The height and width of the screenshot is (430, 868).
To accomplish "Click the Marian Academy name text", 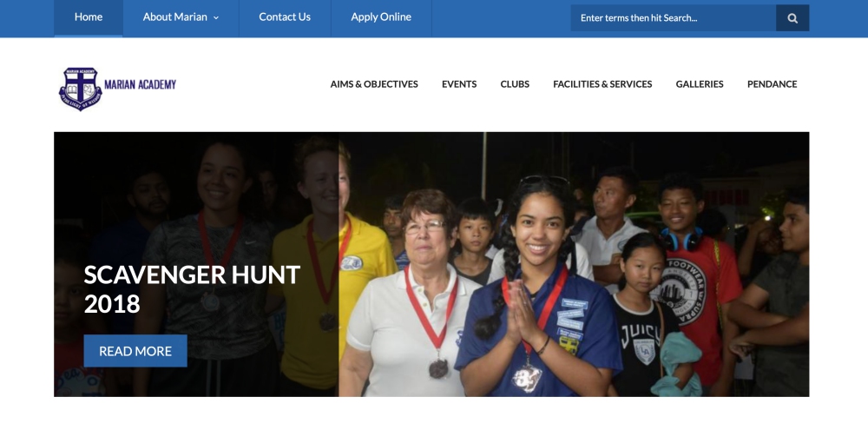I will 140,84.
